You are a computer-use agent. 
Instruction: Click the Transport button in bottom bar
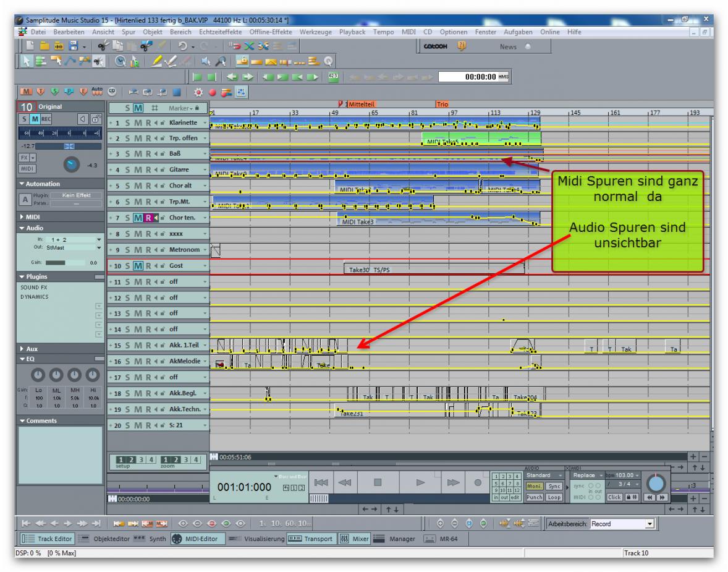coord(311,539)
